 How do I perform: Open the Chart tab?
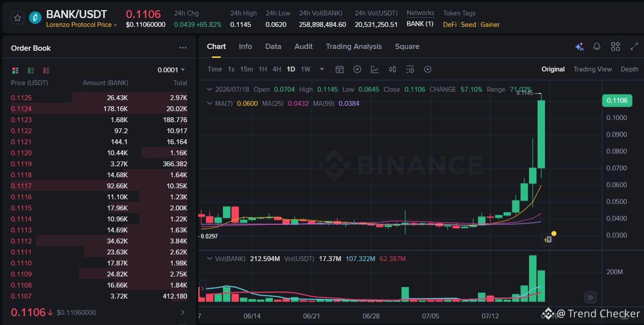[x=216, y=47]
